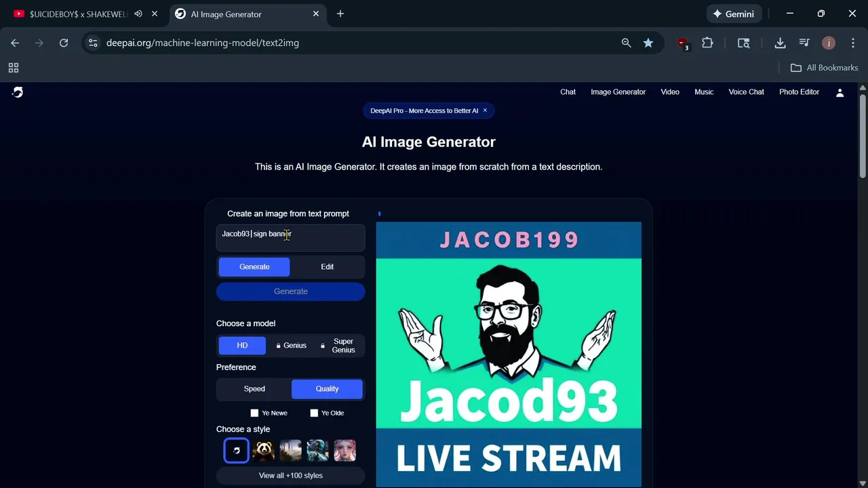Open a new browser tab
This screenshot has height=488, width=868.
[x=340, y=14]
